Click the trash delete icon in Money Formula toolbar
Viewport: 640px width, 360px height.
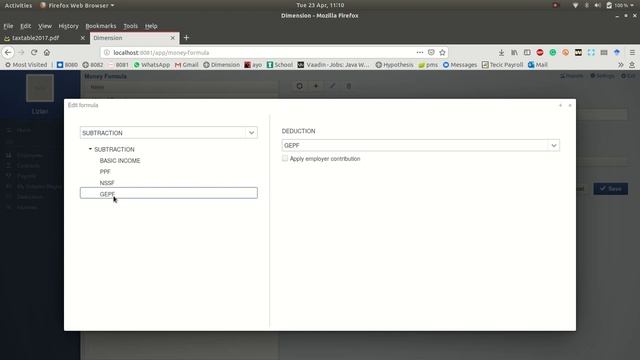click(x=349, y=86)
